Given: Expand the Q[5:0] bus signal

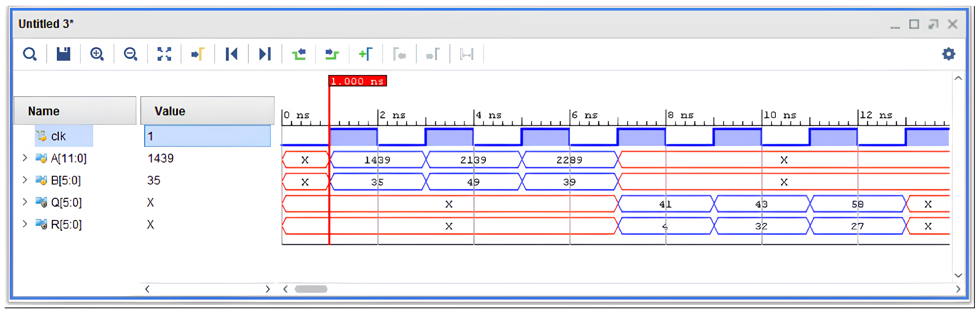Looking at the screenshot, I should 25,202.
